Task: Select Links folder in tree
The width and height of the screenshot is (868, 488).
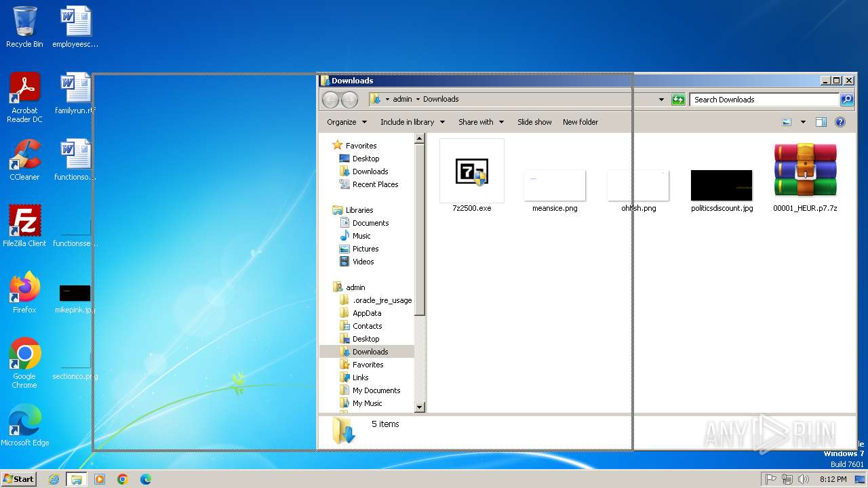Action: [x=360, y=378]
